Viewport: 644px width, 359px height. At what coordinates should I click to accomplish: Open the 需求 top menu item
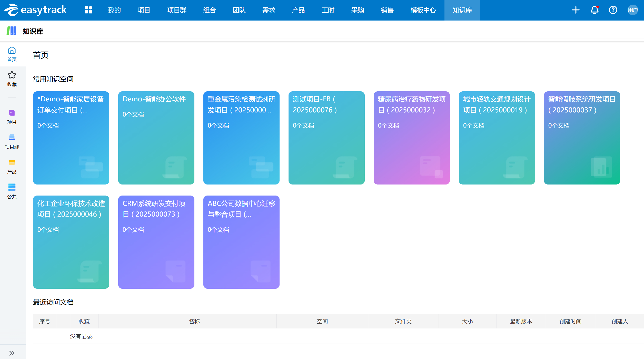click(269, 10)
